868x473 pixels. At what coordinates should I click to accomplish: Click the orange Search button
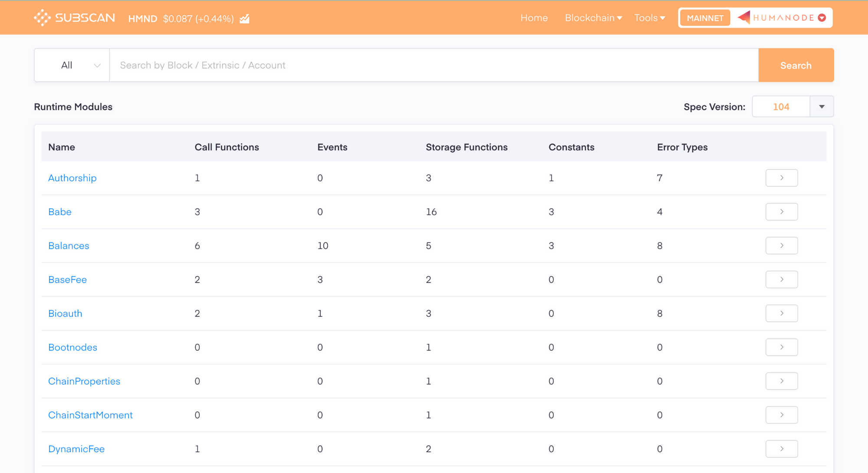[x=796, y=65]
